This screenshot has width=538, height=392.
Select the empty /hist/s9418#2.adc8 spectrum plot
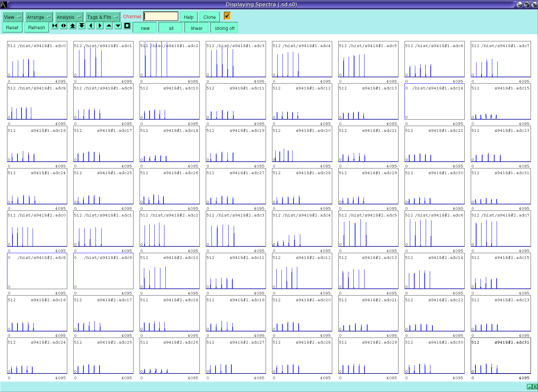pos(37,271)
